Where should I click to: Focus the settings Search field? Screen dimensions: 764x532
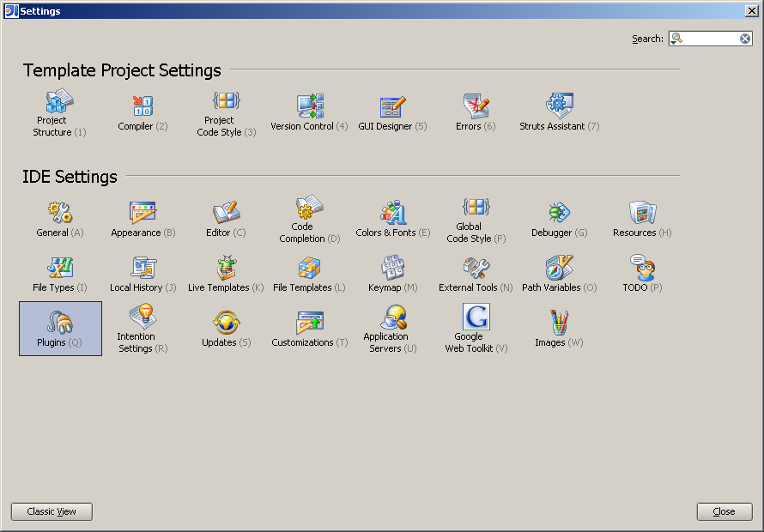pyautogui.click(x=711, y=39)
